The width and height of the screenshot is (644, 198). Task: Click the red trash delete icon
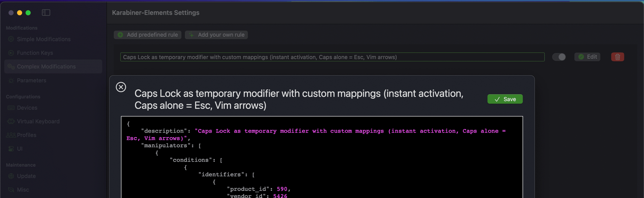[617, 57]
